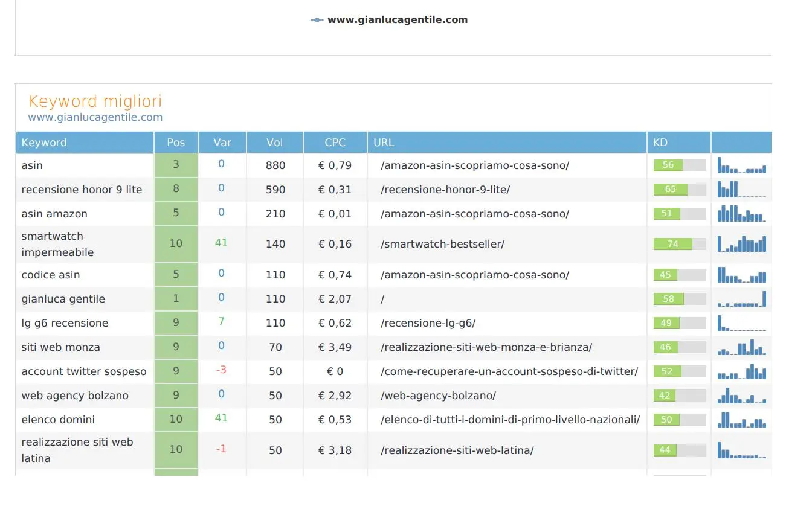Open URL /realizzazione-siti-web-latina/
786x532 pixels.
(x=457, y=450)
